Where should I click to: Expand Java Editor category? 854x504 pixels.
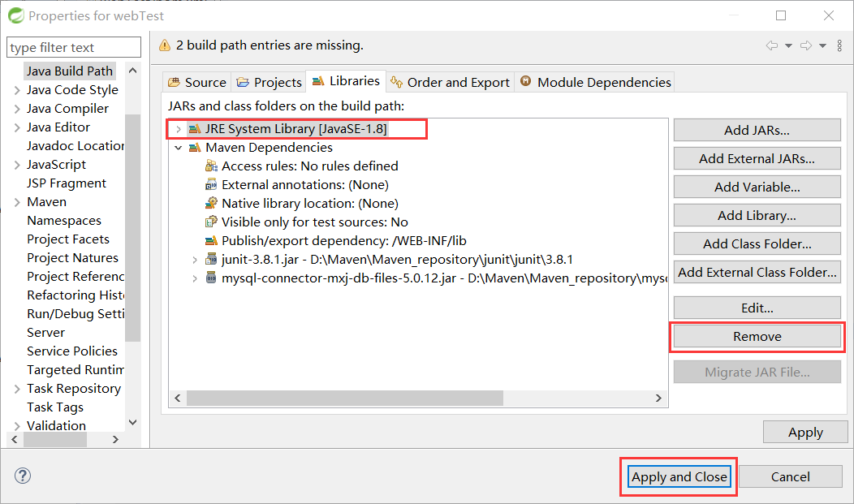coord(17,127)
